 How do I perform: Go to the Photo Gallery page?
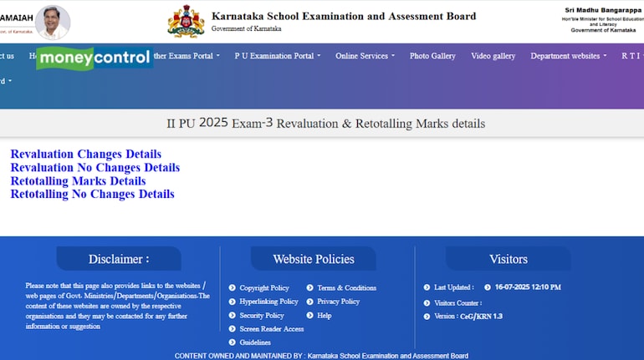(x=432, y=56)
